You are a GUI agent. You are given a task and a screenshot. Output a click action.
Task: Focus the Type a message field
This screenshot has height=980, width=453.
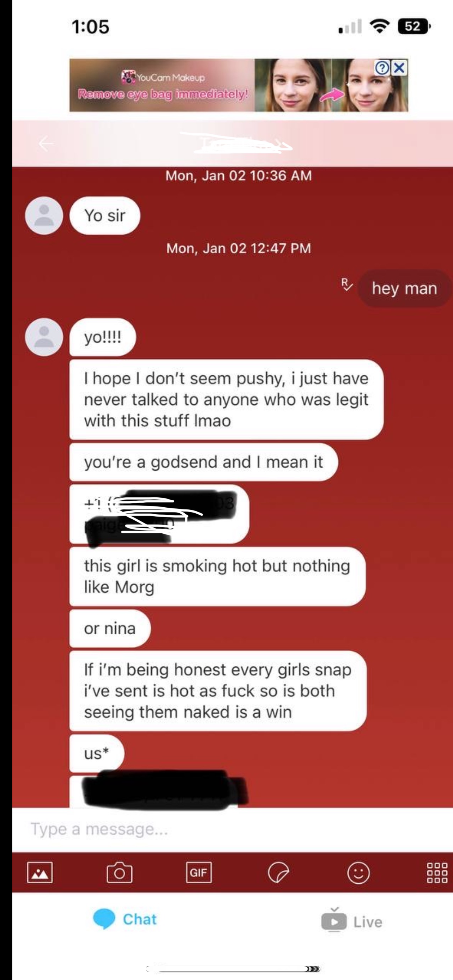[232, 829]
